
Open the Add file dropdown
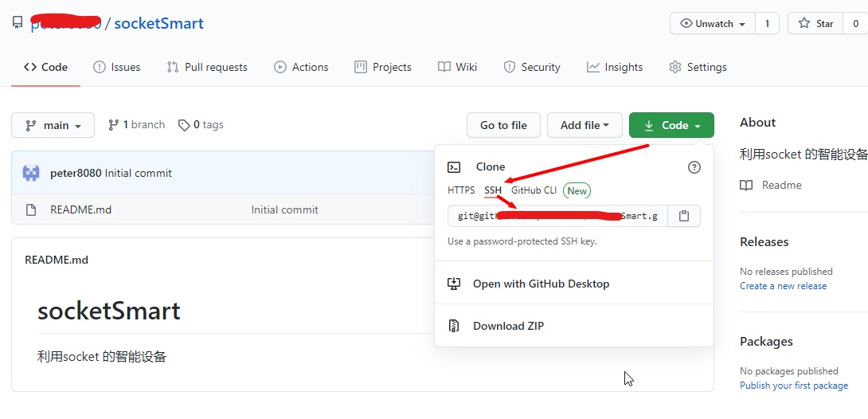point(585,125)
